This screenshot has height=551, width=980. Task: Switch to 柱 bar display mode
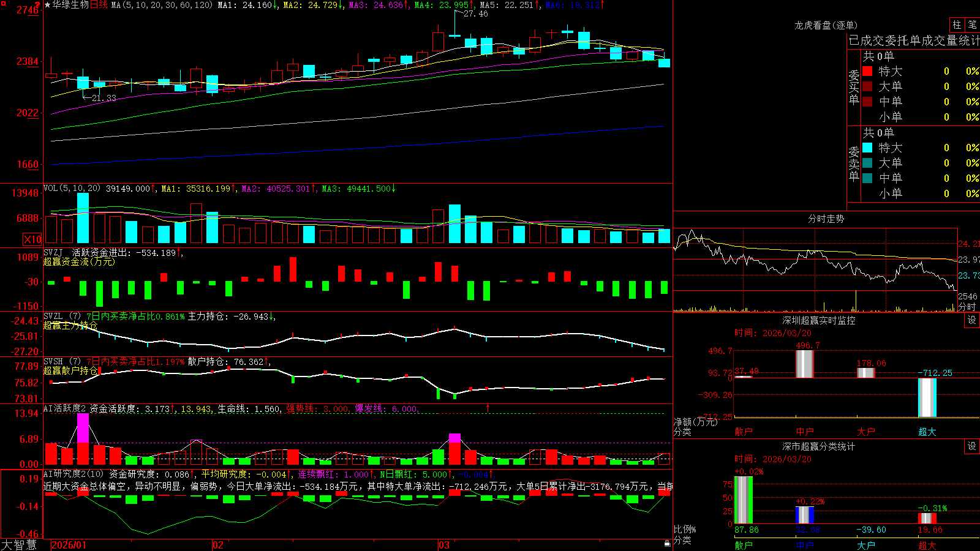point(957,24)
